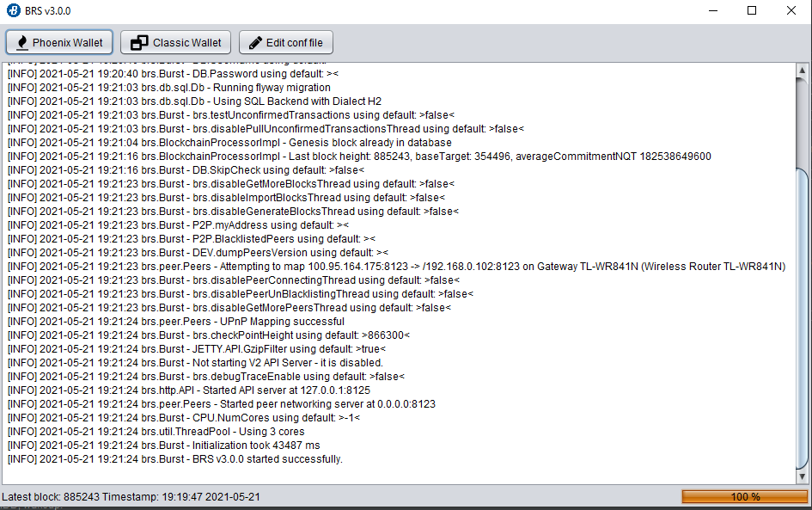Select the 'Running flyway migration' log line
812x510 pixels.
168,88
